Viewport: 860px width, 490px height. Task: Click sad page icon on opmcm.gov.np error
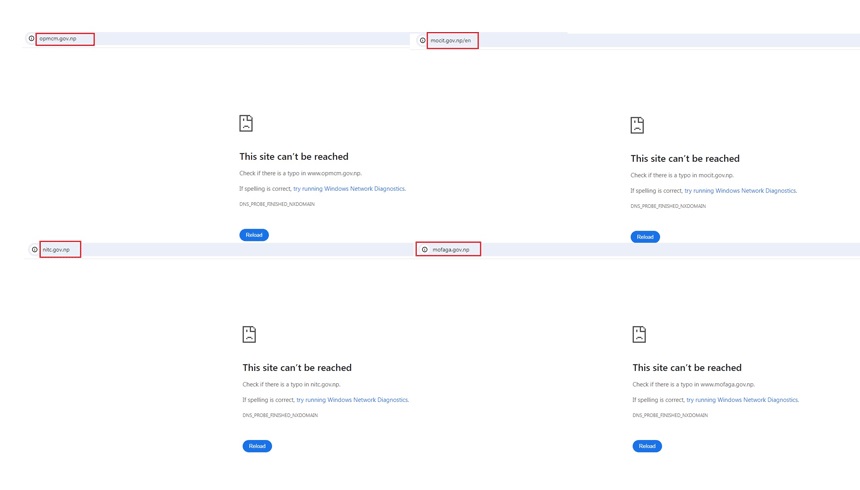246,123
